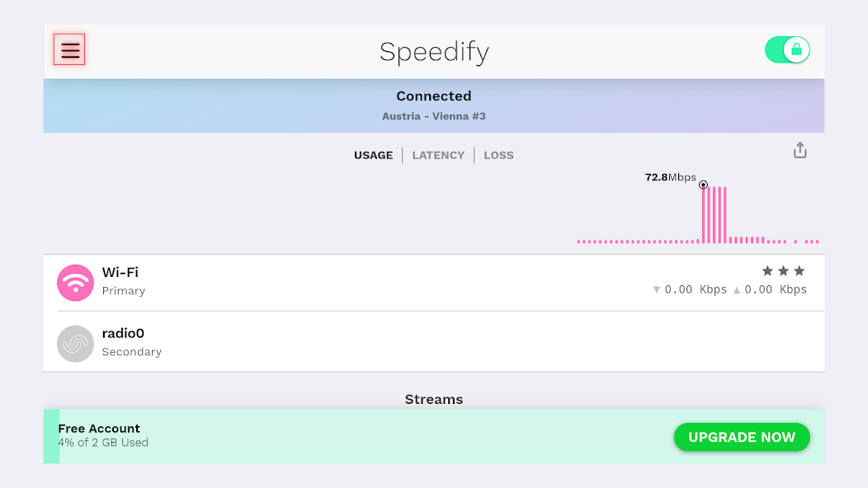Disable the VPN connection toggle
The image size is (868, 488).
point(787,49)
